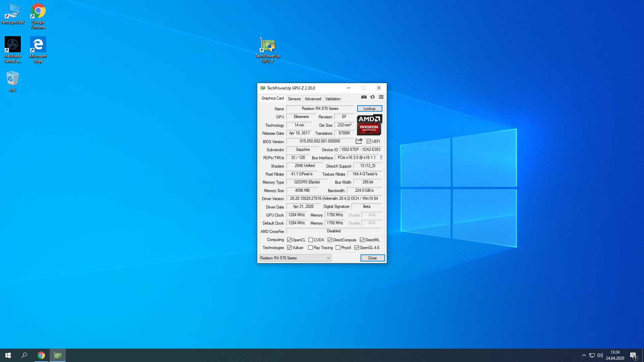Toggle the UEFI checkbox

(x=369, y=141)
